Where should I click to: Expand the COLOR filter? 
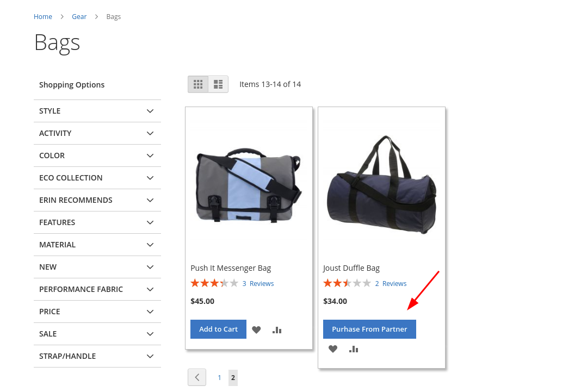click(97, 155)
